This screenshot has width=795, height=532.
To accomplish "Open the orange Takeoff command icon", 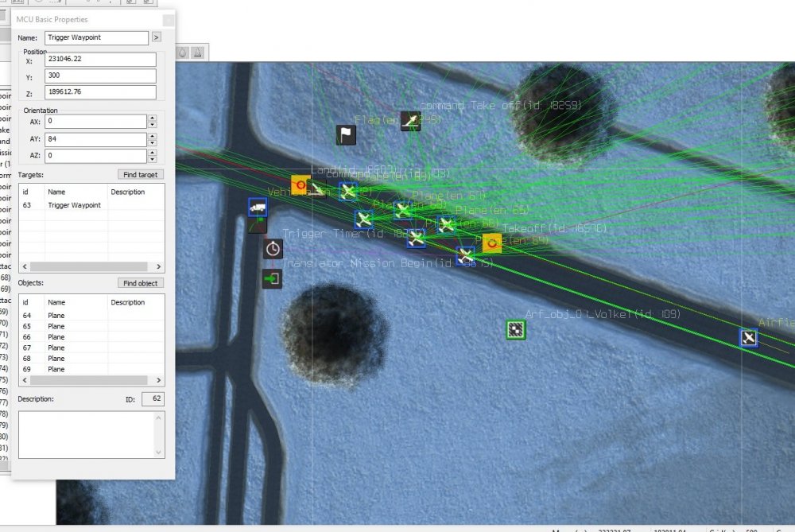I will (491, 241).
